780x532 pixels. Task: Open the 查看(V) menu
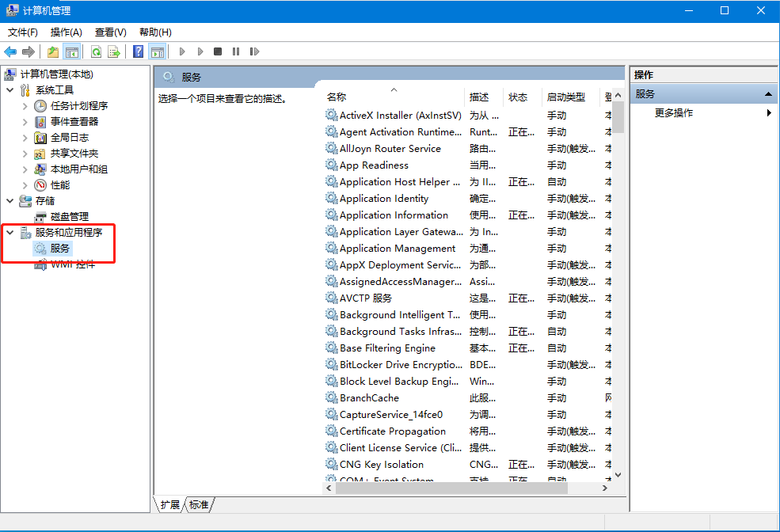(x=110, y=32)
